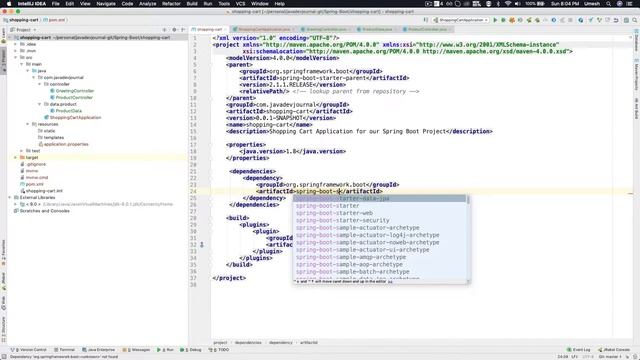Select spring-boot-starter-web completion suggestion

click(380, 213)
